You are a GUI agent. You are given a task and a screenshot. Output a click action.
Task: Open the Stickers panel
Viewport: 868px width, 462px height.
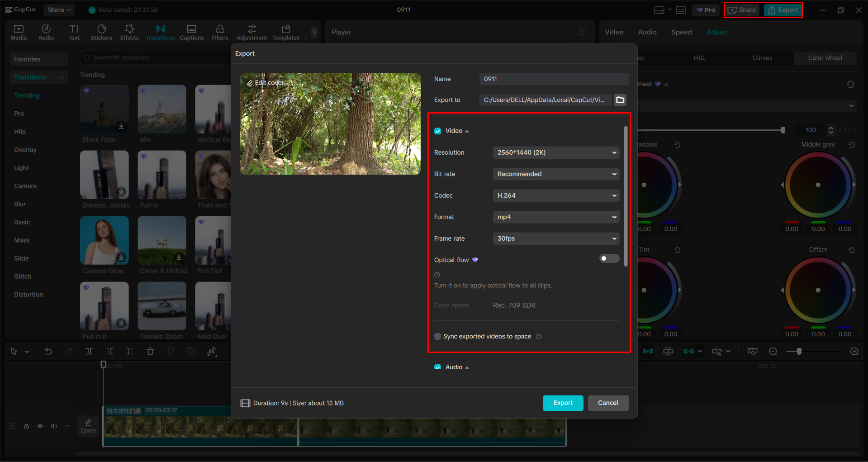(x=101, y=32)
